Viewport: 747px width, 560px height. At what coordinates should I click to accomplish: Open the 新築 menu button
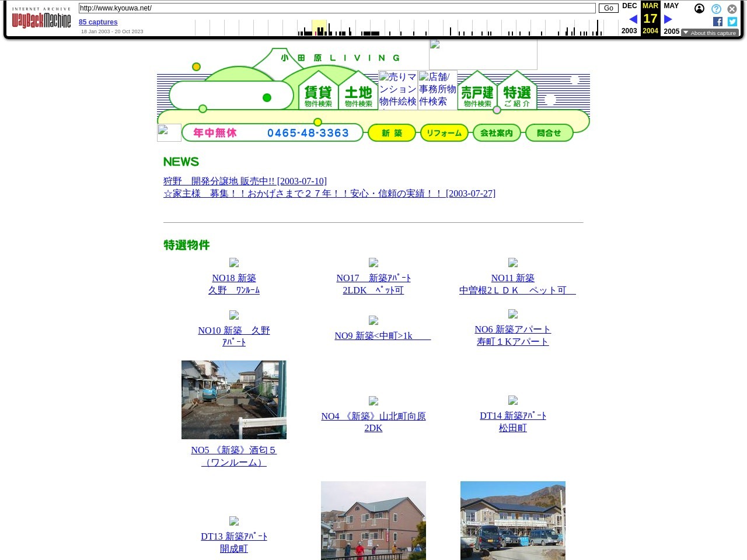point(392,133)
